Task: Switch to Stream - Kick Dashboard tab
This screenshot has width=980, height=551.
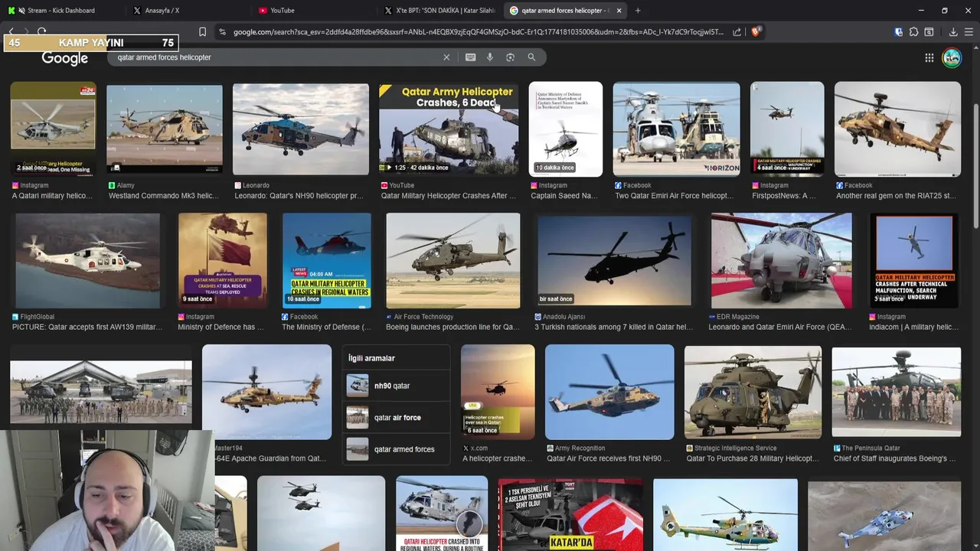Action: [x=61, y=11]
